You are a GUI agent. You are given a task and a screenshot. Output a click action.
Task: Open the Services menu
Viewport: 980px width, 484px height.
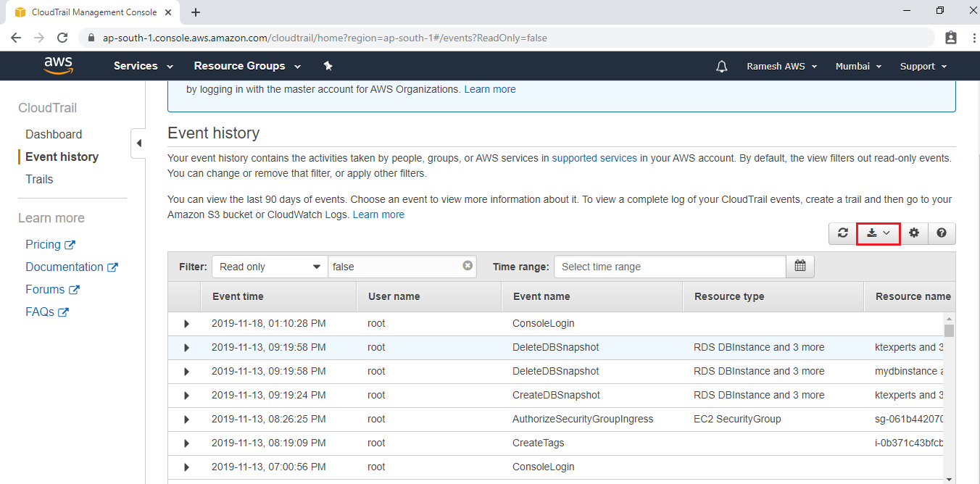click(144, 66)
